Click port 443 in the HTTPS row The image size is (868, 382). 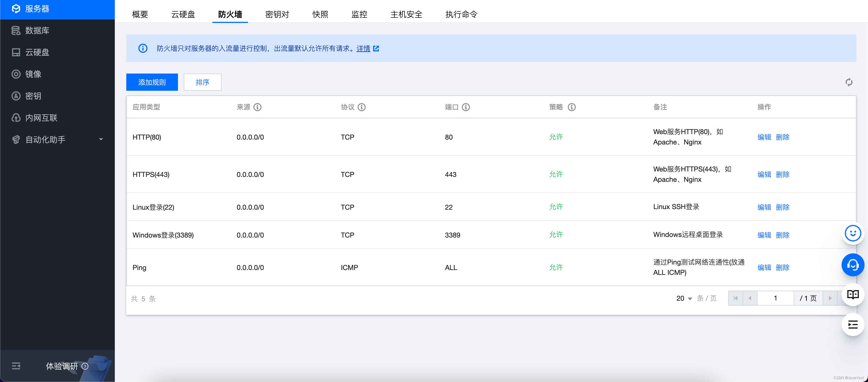(451, 175)
